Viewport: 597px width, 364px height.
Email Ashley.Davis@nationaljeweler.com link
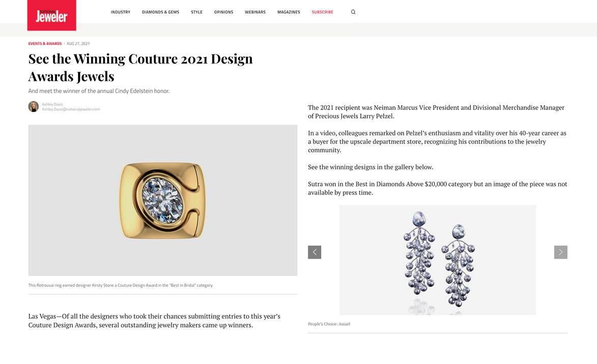coord(70,109)
